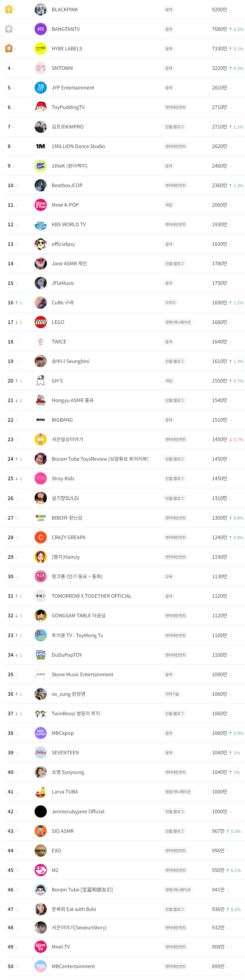
Task: Open TOMORROW X TOGETHER OFFICIAL channel link
Action: (x=91, y=596)
